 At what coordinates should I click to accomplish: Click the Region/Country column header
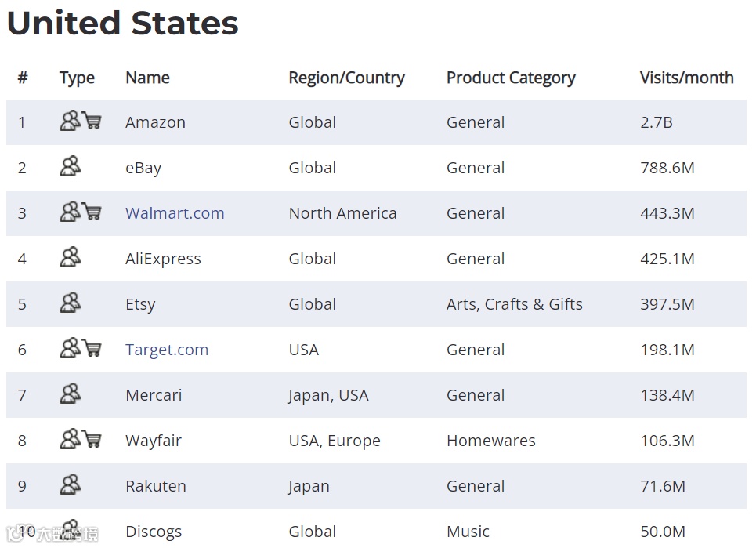pyautogui.click(x=346, y=78)
